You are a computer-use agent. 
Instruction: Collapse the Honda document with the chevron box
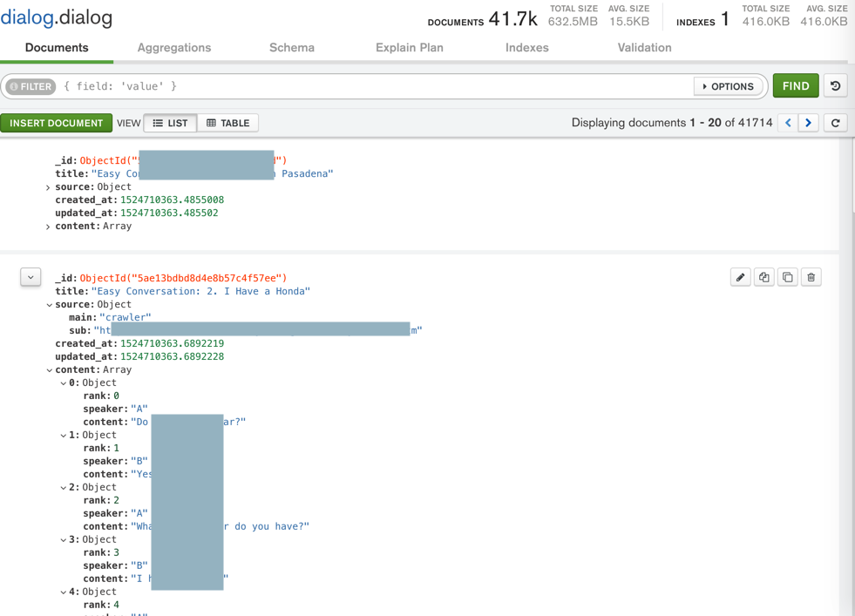[31, 277]
